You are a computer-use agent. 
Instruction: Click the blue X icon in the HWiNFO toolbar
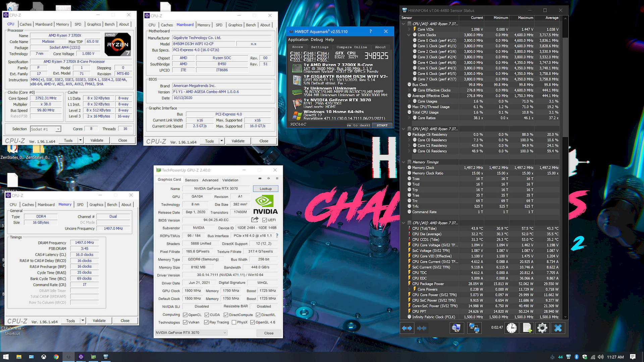(558, 328)
